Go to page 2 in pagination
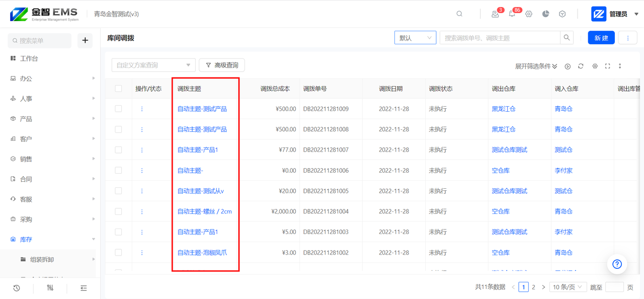This screenshot has width=644, height=299. [533, 287]
